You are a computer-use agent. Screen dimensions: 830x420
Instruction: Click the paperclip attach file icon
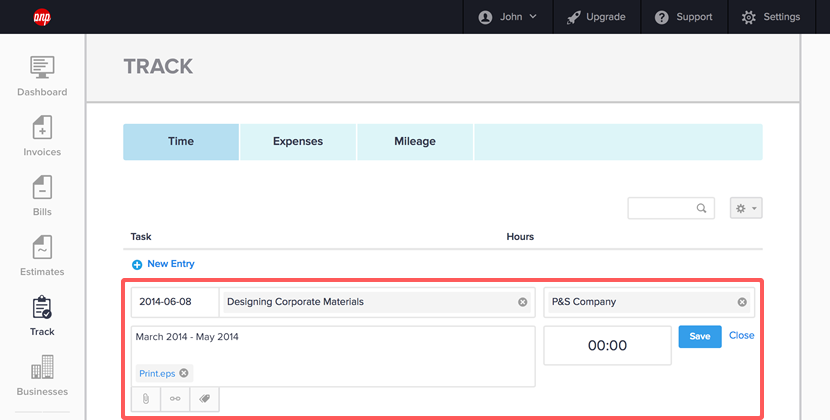[x=146, y=399]
